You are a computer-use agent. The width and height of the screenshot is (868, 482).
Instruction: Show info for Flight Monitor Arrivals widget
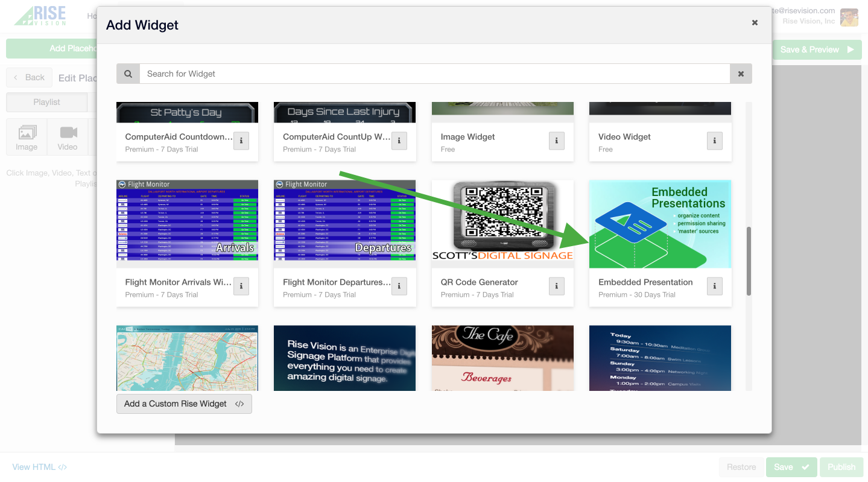click(241, 286)
